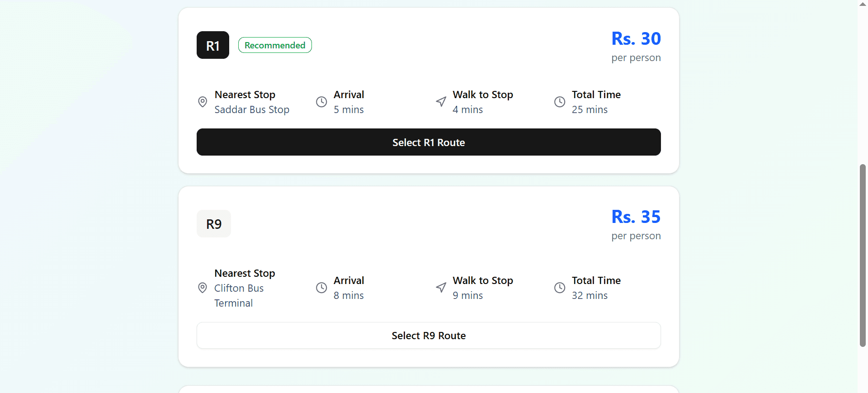Viewport: 868px width, 393px height.
Task: Click the Rs. 35 fare price
Action: (x=636, y=217)
